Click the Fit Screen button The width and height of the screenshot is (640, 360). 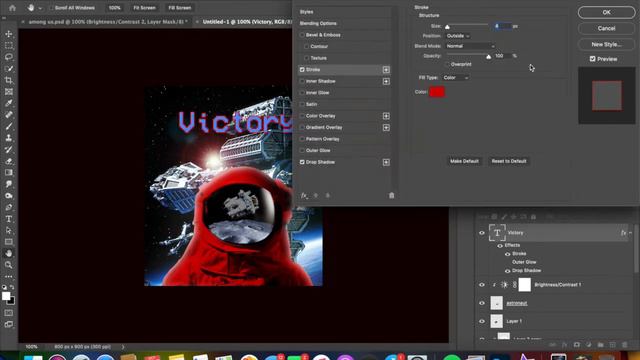(x=144, y=8)
